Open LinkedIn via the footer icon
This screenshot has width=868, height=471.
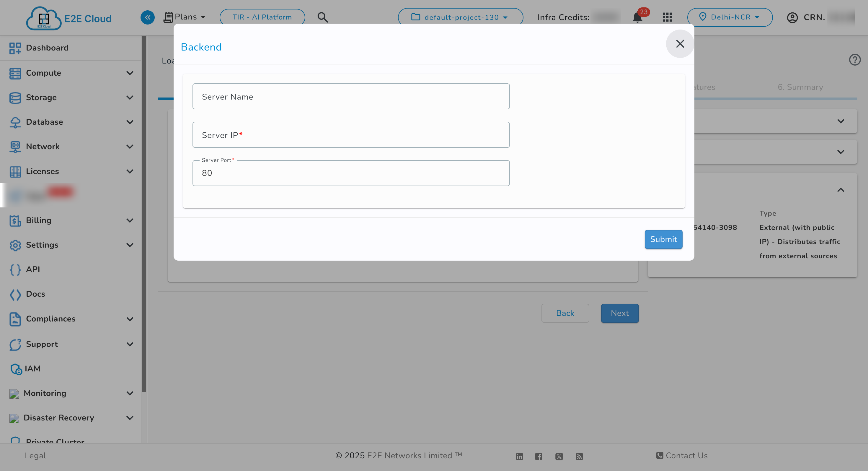(x=519, y=456)
